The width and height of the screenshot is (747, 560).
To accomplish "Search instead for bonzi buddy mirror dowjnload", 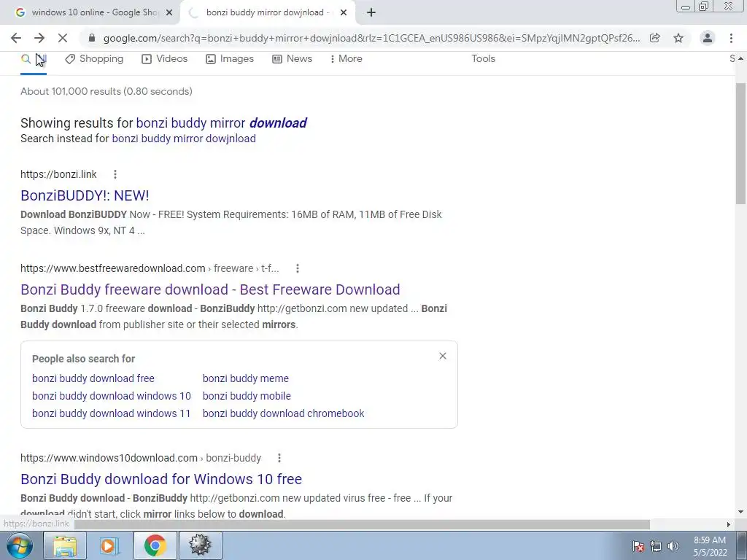I will click(x=184, y=139).
